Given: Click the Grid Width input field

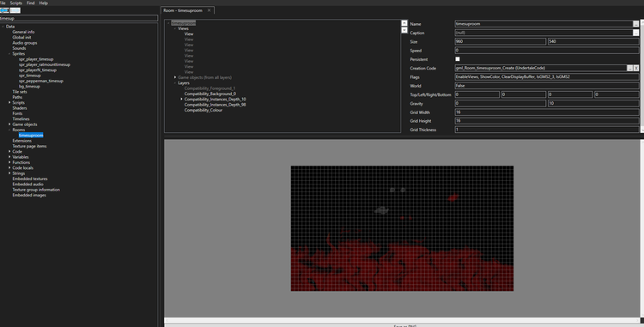Looking at the screenshot, I should [547, 112].
